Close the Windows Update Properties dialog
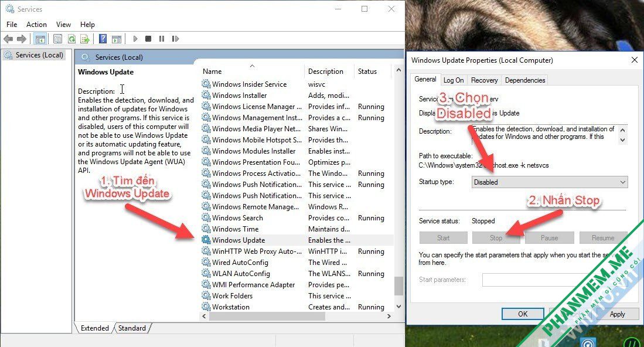This screenshot has height=347, width=644. click(634, 60)
